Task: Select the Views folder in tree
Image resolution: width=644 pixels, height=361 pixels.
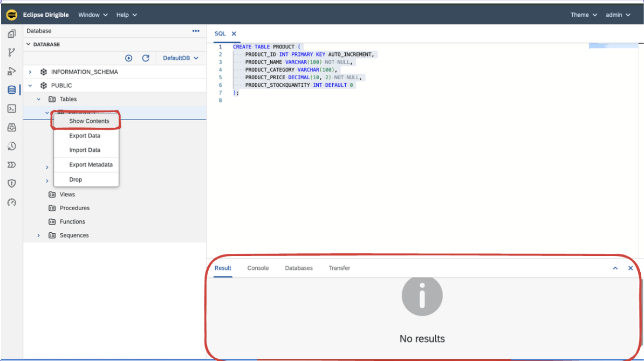Action: coord(67,195)
